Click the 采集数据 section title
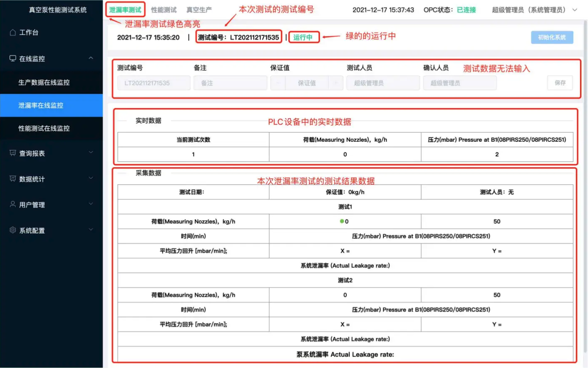588x368 pixels. pyautogui.click(x=148, y=173)
